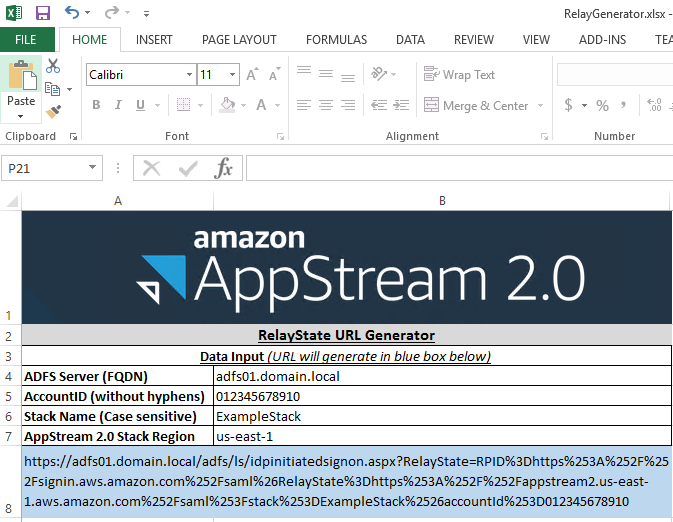Toggle Italic formatting
Screen dimensions: 673x522
coord(118,105)
